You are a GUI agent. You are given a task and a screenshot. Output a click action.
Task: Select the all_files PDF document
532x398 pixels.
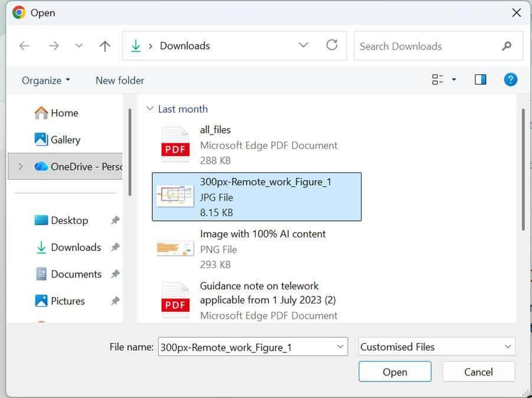pos(248,145)
